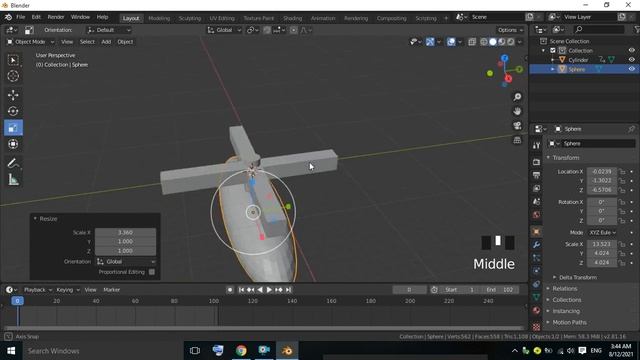Open the Render properties tab
The height and width of the screenshot is (360, 640).
click(x=536, y=162)
